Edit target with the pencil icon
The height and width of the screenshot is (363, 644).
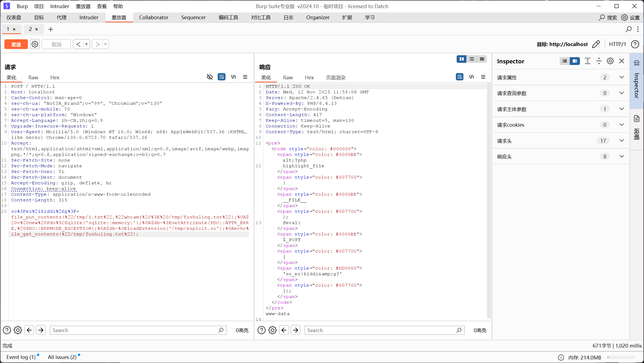(x=596, y=44)
